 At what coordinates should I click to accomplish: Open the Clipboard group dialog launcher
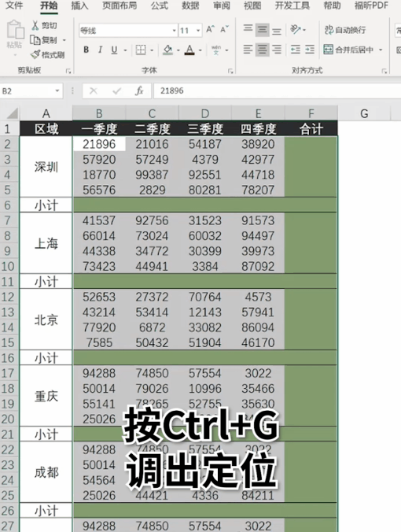click(68, 71)
